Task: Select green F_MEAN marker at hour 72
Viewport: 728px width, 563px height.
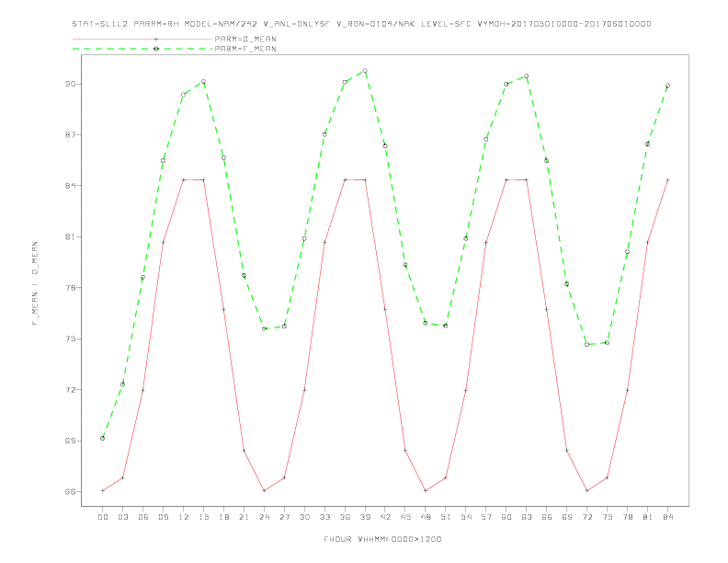Action: tap(586, 345)
